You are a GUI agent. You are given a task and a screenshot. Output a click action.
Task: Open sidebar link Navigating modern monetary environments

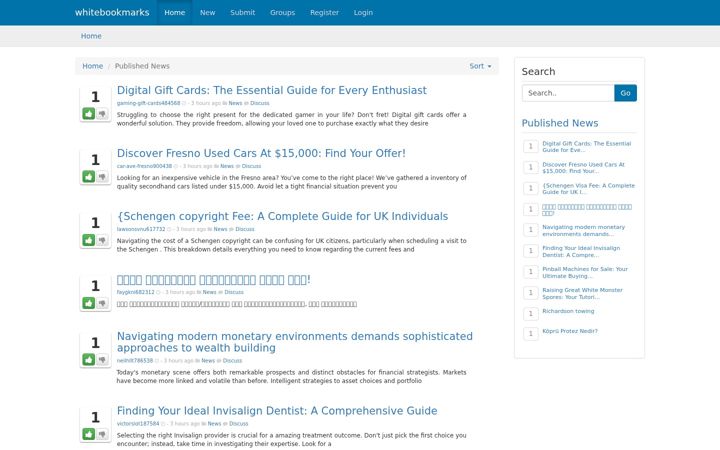click(584, 230)
